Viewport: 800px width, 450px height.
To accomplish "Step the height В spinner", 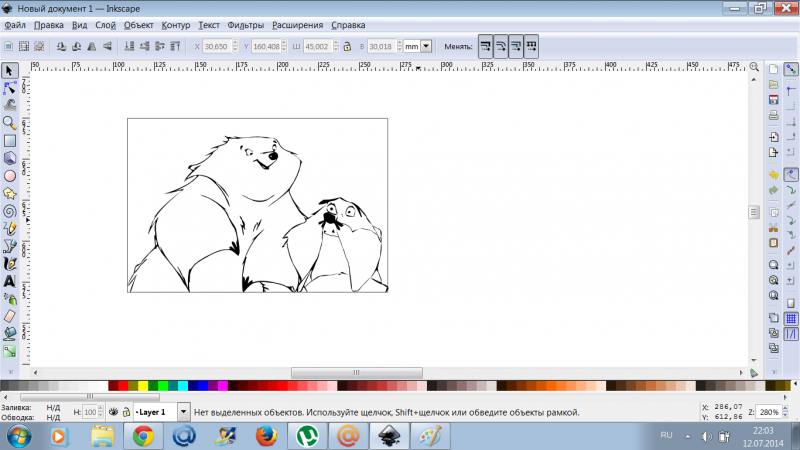I will click(399, 46).
